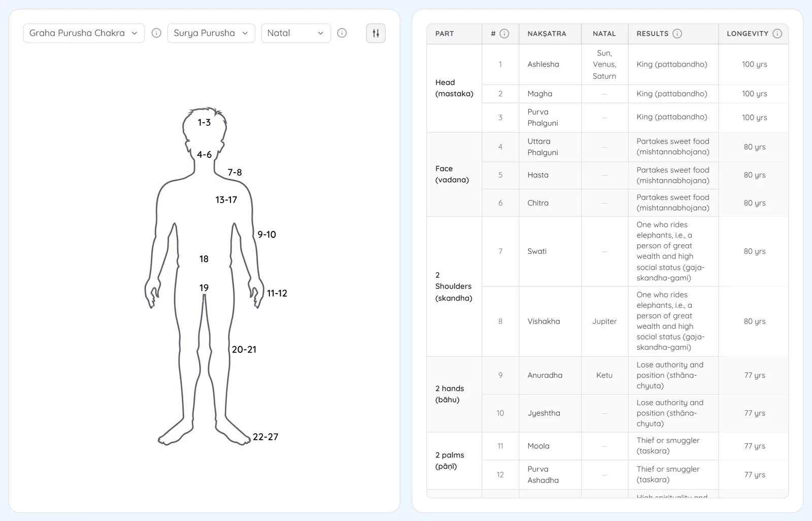Select the 7-8 shoulder label
Image resolution: width=812 pixels, height=521 pixels.
click(234, 172)
